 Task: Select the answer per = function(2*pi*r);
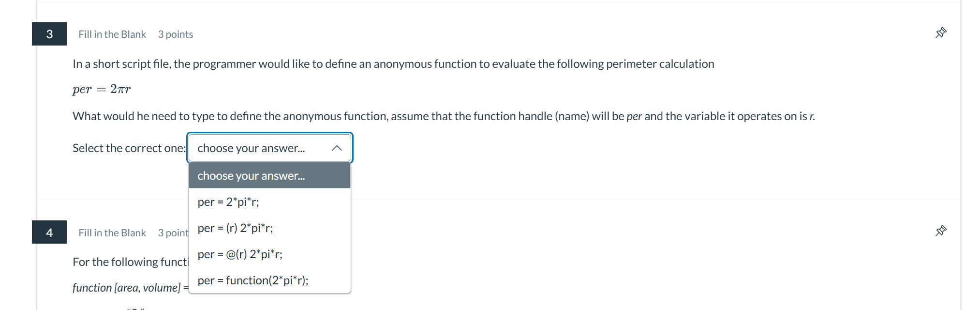coord(253,280)
